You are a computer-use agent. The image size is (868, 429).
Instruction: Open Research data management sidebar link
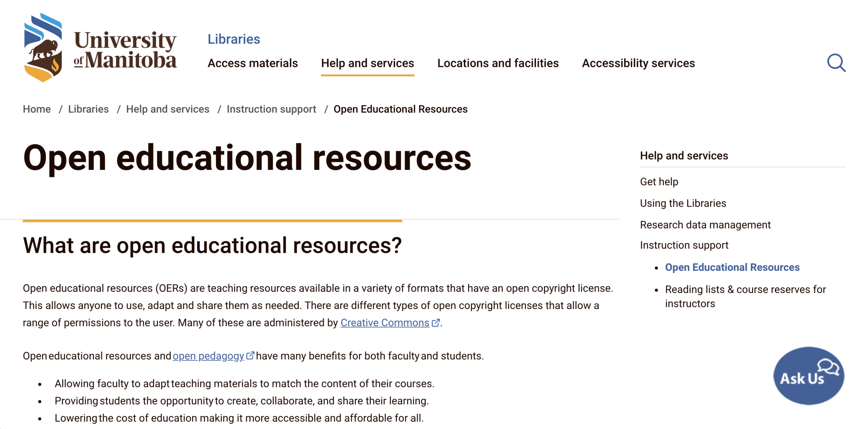pyautogui.click(x=705, y=225)
